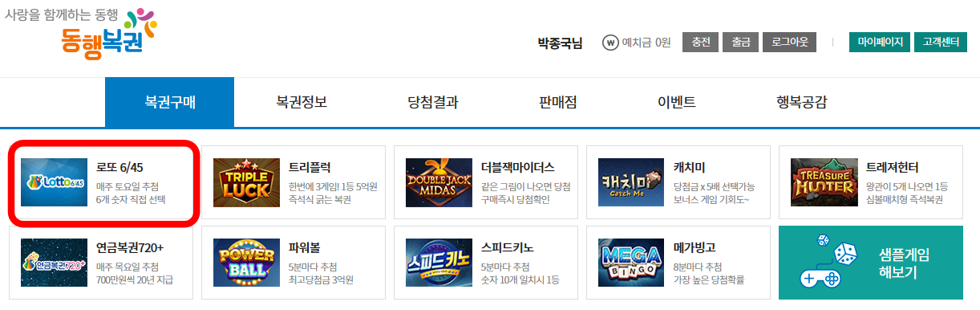This screenshot has width=980, height=310.
Task: Open the 이벤트 menu
Action: coord(676,102)
